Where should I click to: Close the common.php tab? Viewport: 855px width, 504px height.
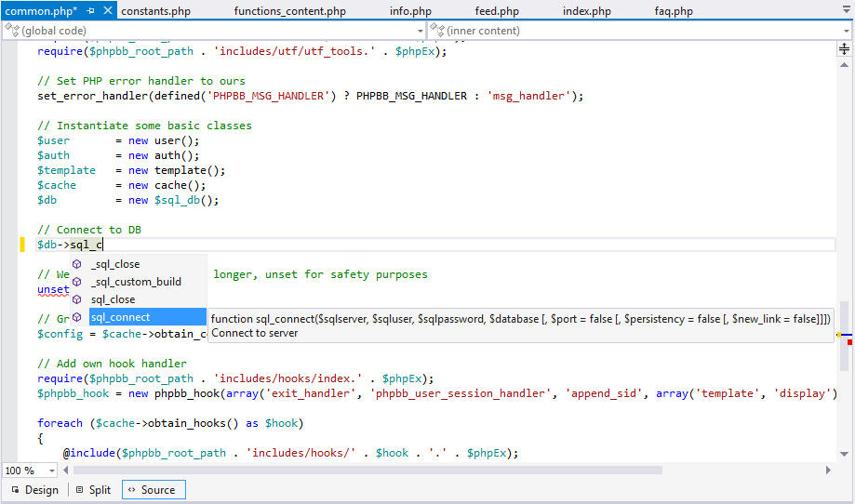point(108,10)
